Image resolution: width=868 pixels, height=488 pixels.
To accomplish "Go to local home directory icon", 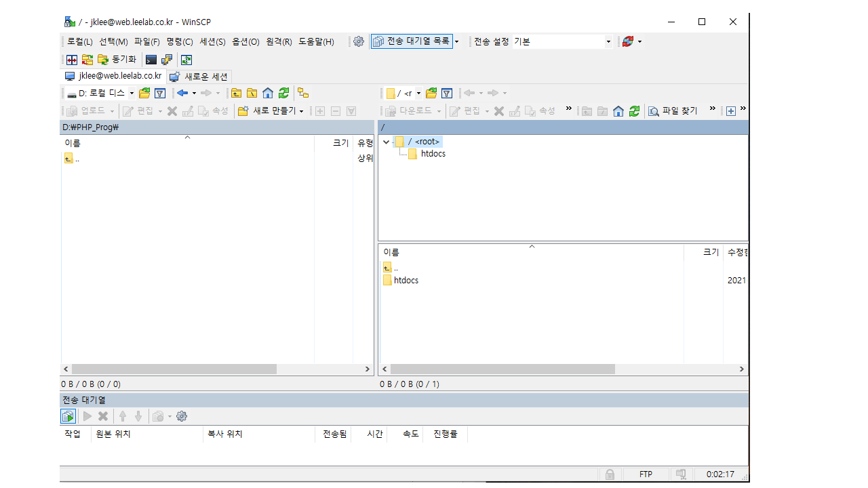I will tap(268, 93).
